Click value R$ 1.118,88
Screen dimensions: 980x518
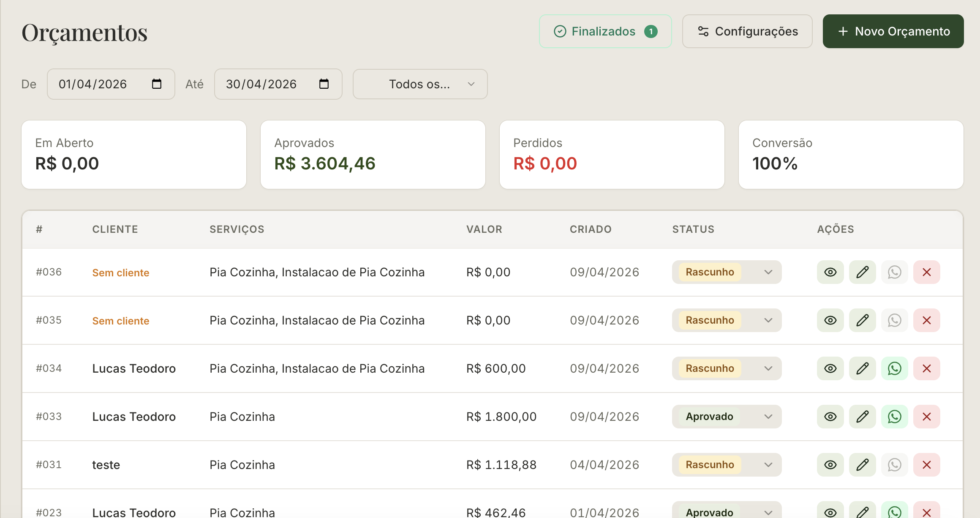click(501, 465)
